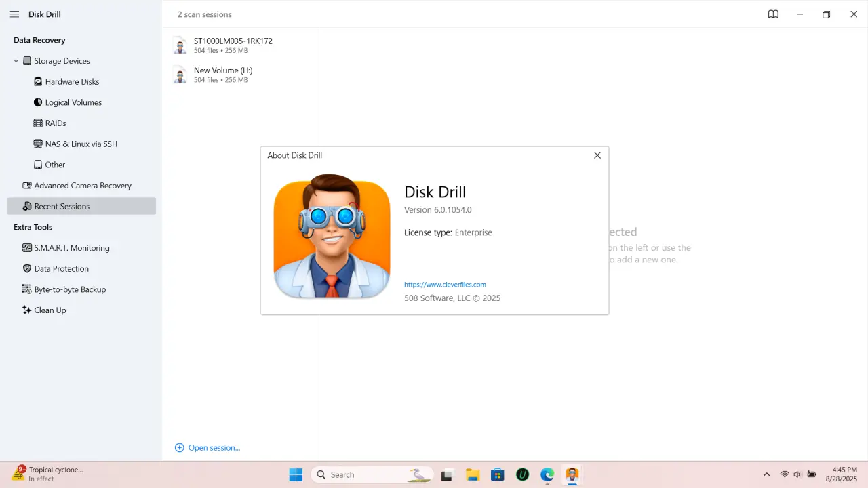Click the NAS & Linux via SSH icon
Viewport: 868px width, 488px height.
click(39, 144)
